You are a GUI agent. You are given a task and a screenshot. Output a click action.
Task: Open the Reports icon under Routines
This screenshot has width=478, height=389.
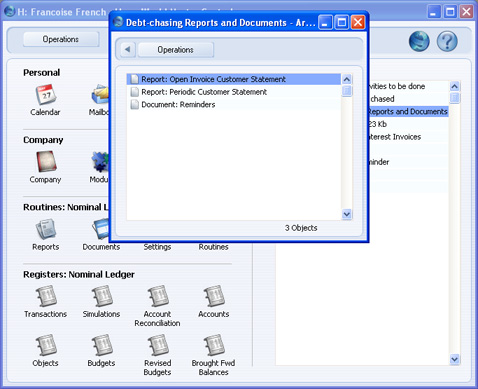[46, 229]
